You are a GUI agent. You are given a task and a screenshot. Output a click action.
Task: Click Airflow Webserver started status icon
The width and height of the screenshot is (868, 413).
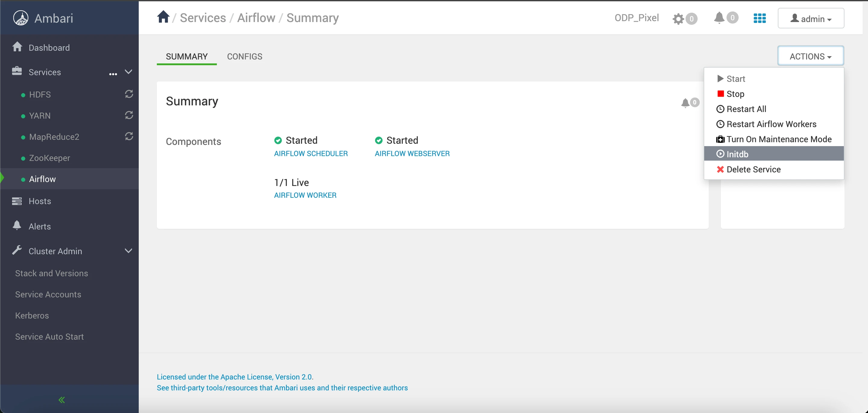click(379, 140)
